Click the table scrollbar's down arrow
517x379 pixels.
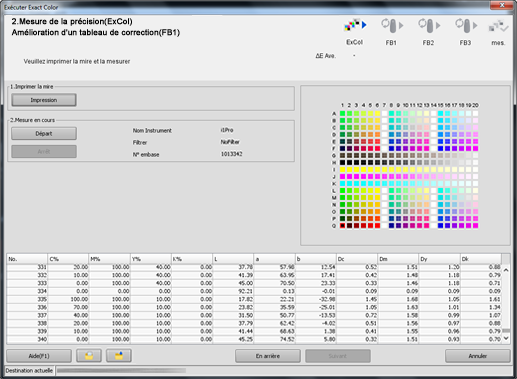point(506,338)
